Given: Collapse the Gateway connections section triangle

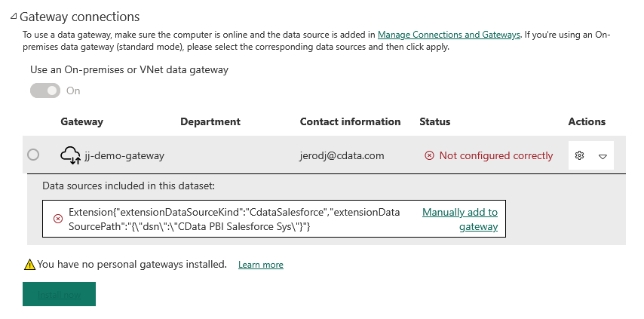Looking at the screenshot, I should tap(12, 17).
